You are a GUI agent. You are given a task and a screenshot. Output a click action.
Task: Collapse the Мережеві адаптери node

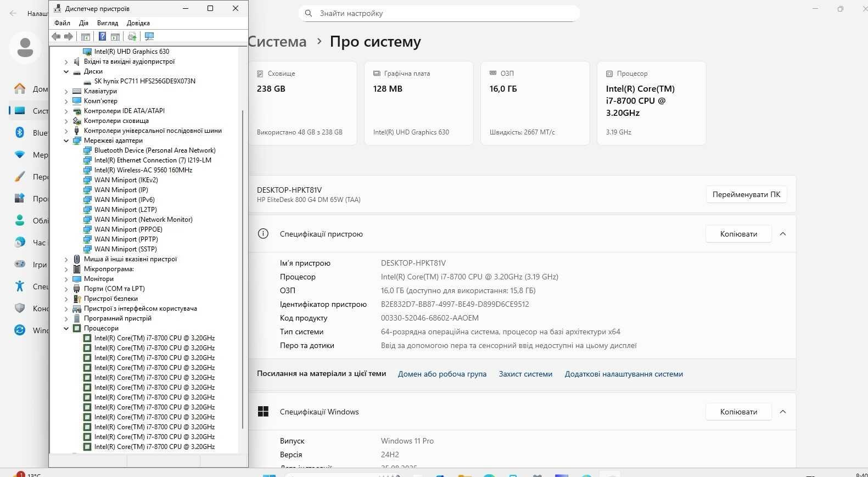[x=66, y=141]
